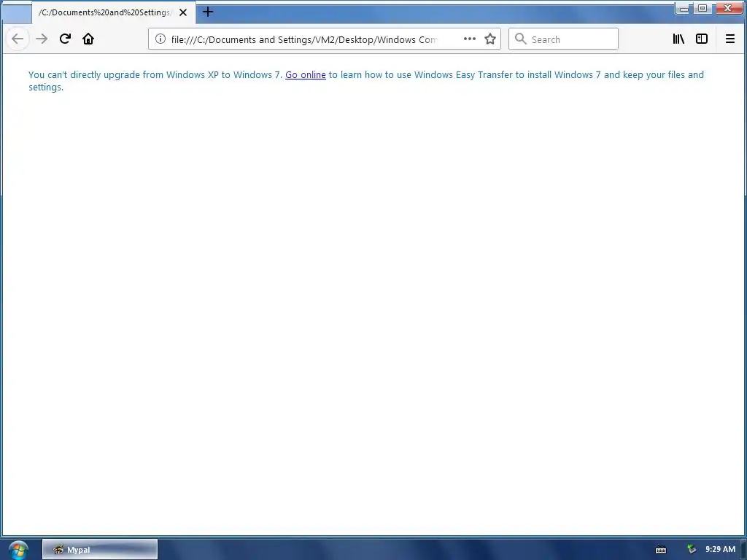Click the text 'You can't directly upgrade'
Viewport: 747px width, 560px height.
pyautogui.click(x=85, y=75)
